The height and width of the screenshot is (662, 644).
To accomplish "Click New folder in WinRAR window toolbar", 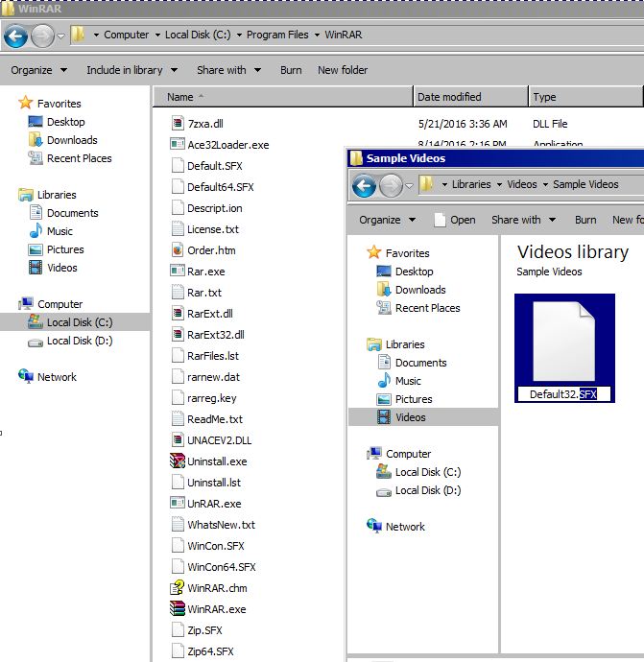I will pyautogui.click(x=343, y=70).
